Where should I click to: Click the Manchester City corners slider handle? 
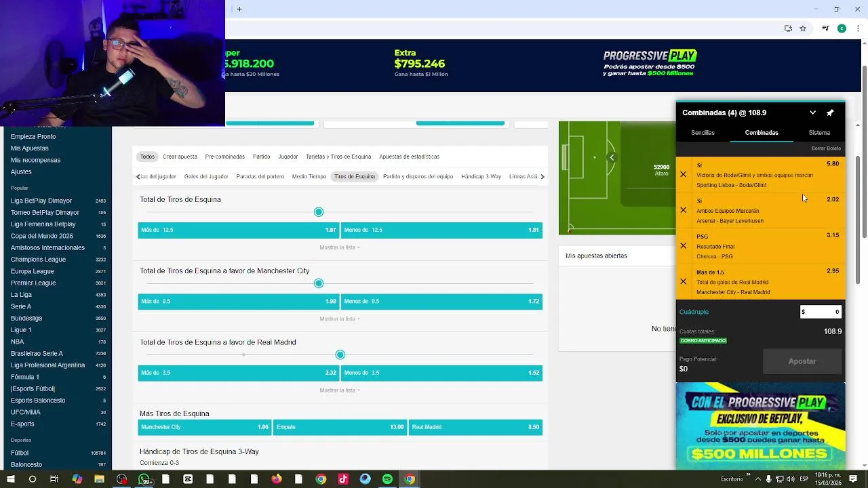319,283
